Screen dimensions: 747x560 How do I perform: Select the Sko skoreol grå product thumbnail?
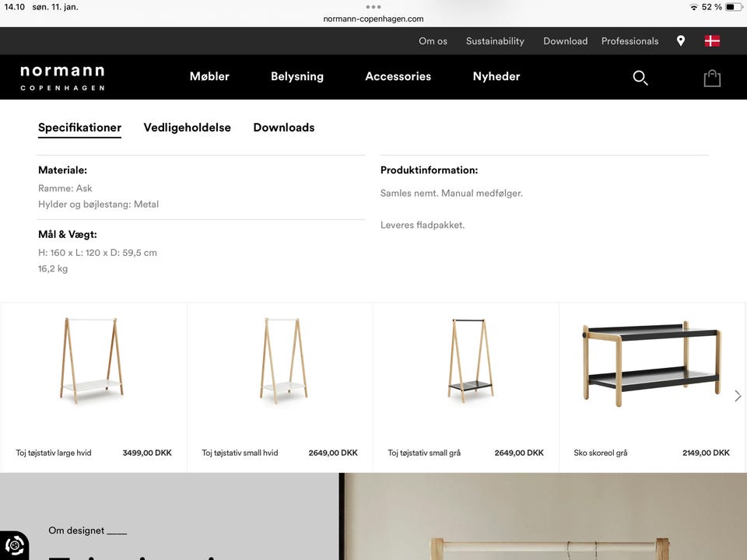coord(651,362)
